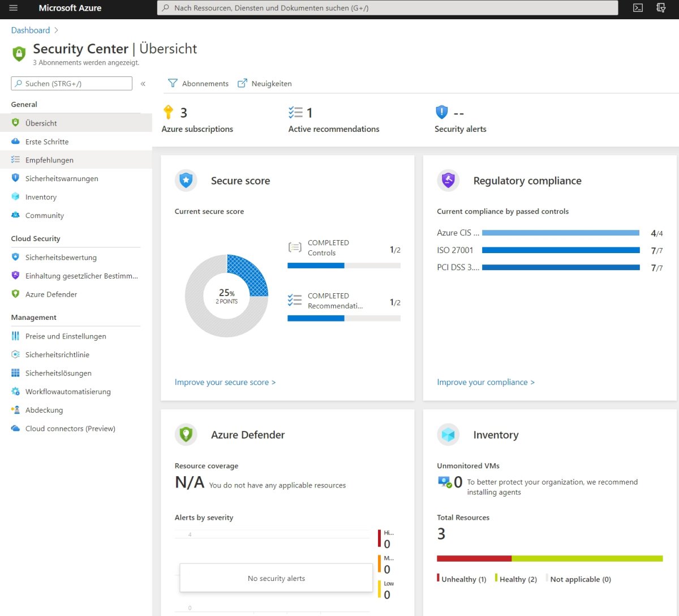Click the yellow key Azure subscriptions icon
This screenshot has height=616, width=679.
pyautogui.click(x=168, y=112)
